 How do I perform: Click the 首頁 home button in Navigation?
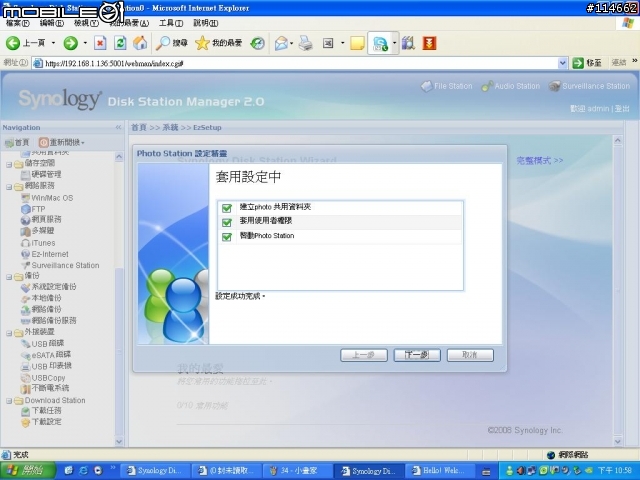(x=17, y=142)
